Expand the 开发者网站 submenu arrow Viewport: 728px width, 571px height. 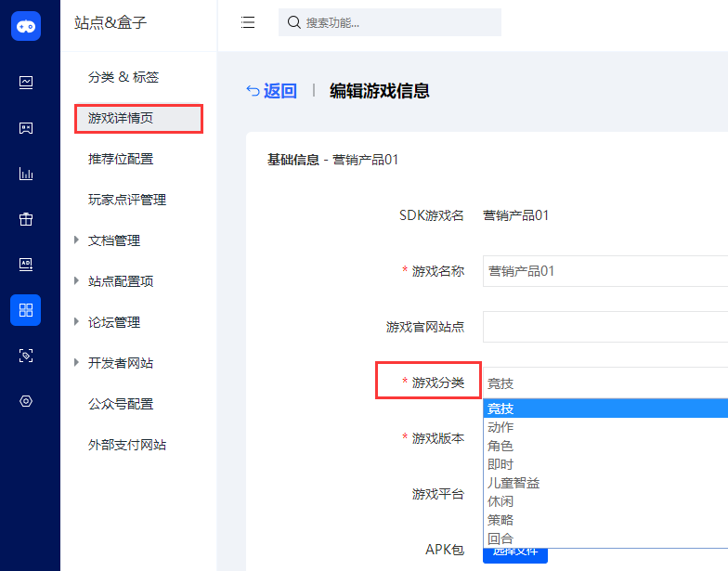click(76, 362)
